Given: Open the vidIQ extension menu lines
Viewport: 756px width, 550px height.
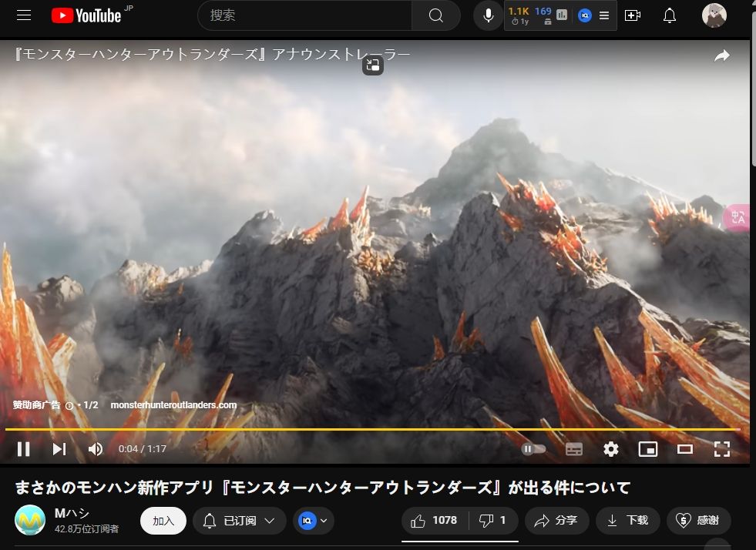Looking at the screenshot, I should coord(604,15).
